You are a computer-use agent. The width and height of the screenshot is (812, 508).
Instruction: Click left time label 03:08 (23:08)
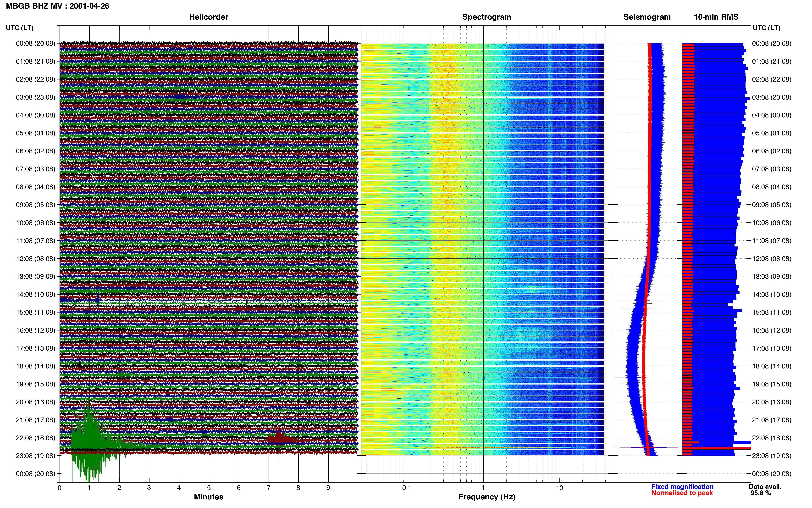(36, 97)
